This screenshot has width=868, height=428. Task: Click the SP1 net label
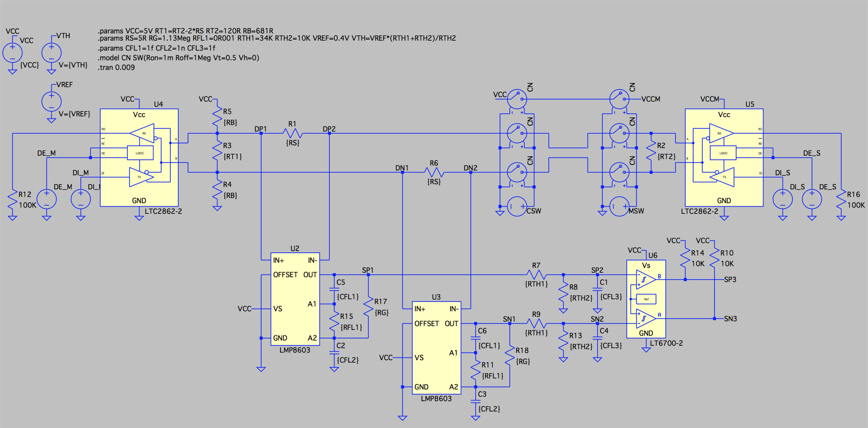(x=368, y=270)
